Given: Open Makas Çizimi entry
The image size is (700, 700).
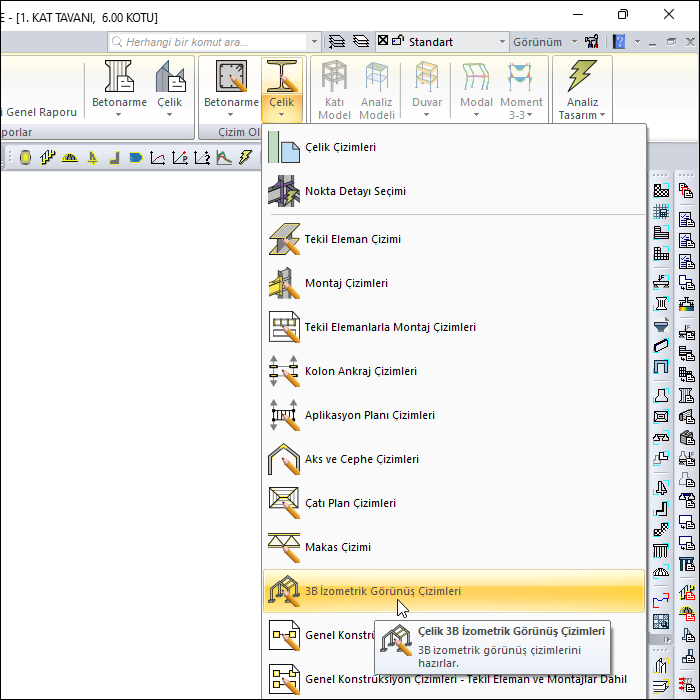Looking at the screenshot, I should point(454,547).
